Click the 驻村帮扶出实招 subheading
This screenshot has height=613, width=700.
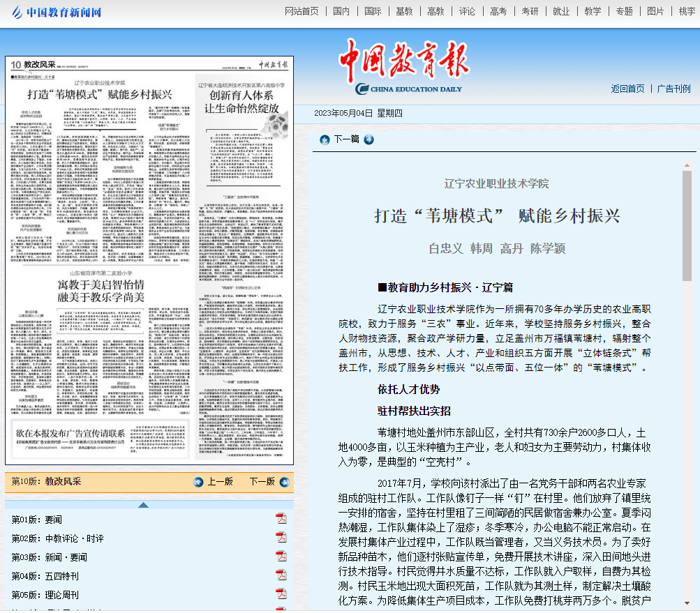pyautogui.click(x=414, y=411)
